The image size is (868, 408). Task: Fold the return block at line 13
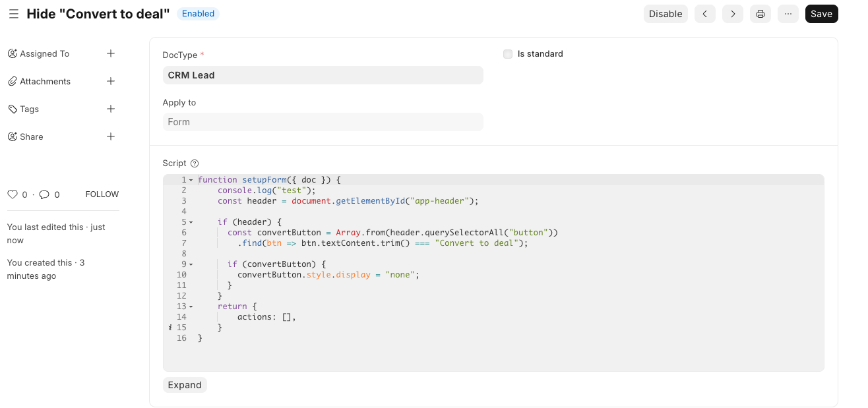point(191,306)
